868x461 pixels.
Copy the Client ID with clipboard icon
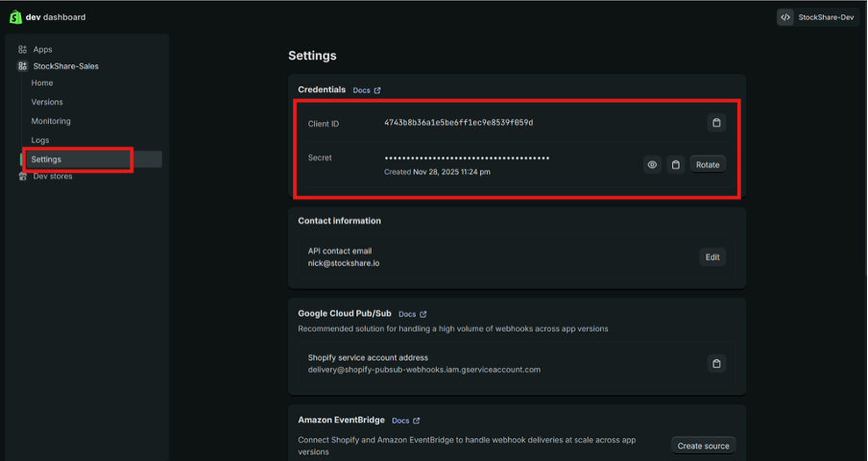click(x=716, y=123)
